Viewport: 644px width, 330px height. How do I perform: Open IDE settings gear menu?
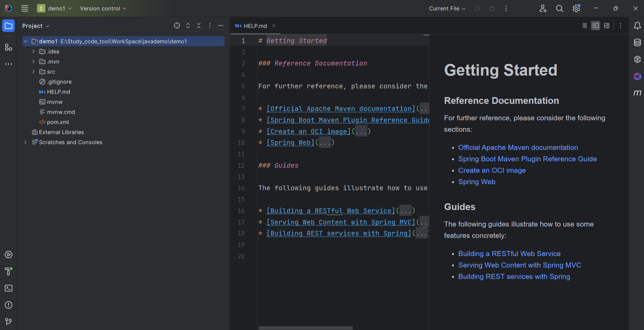pos(576,8)
